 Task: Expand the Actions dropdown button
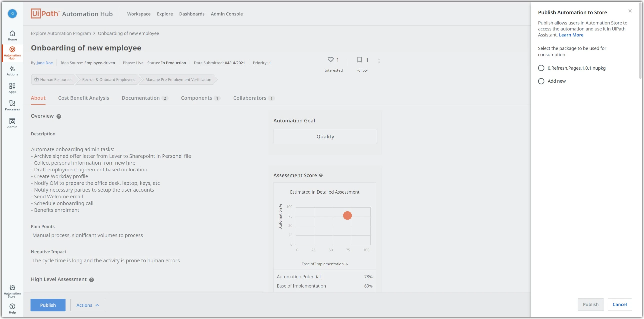[x=88, y=305]
